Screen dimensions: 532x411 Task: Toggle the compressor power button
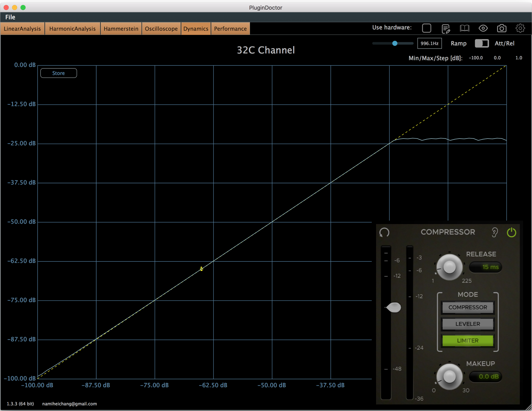tap(512, 232)
